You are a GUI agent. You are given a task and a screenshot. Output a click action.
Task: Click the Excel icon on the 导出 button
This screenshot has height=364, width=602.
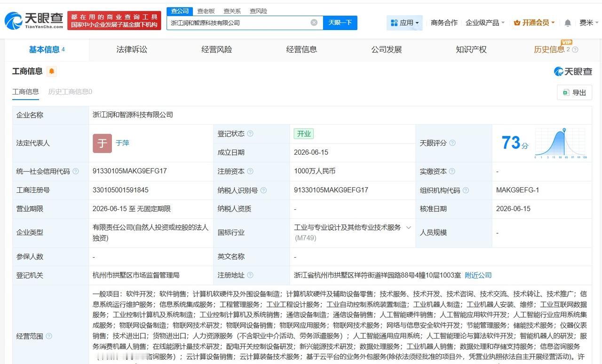566,93
